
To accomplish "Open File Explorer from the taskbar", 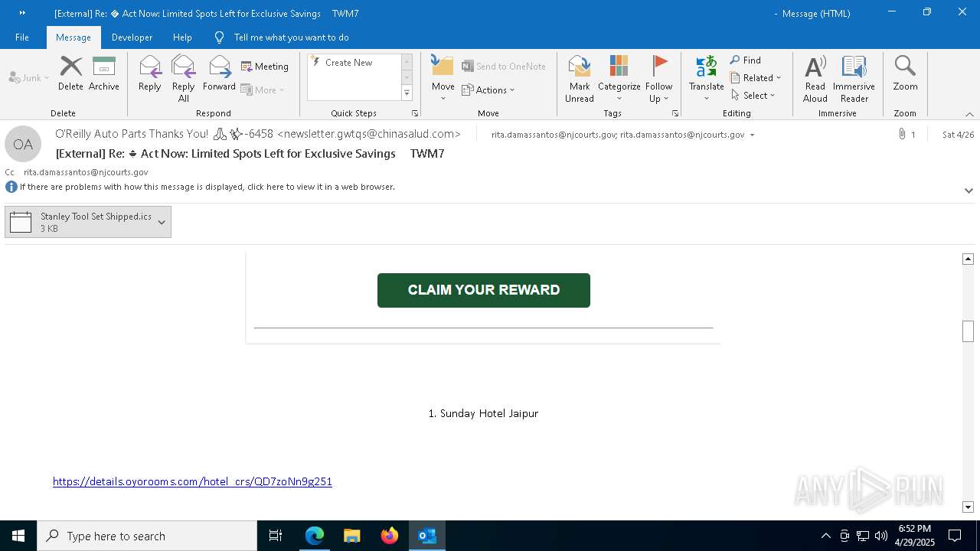I will (352, 536).
